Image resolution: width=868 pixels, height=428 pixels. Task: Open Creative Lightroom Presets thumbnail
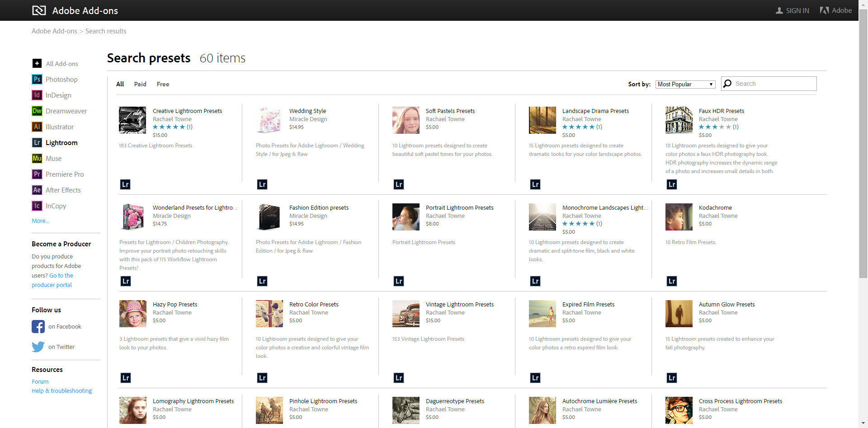[132, 120]
